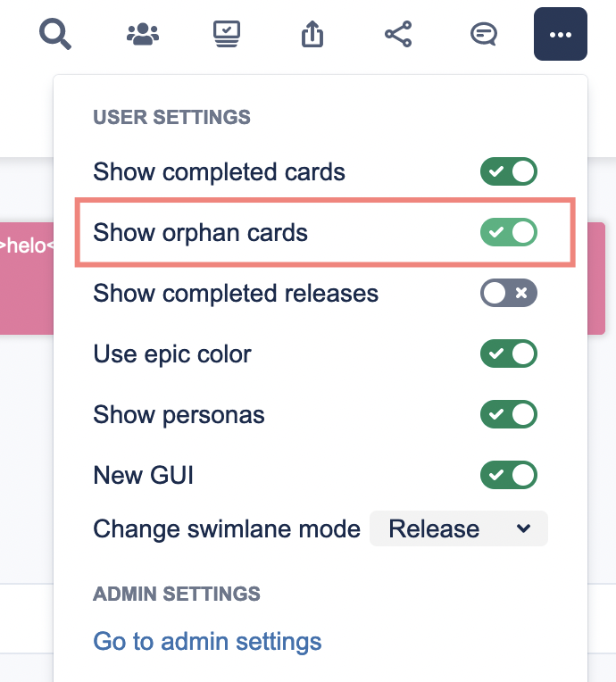Click the pink helo card
The width and height of the screenshot is (616, 682).
coord(25,277)
